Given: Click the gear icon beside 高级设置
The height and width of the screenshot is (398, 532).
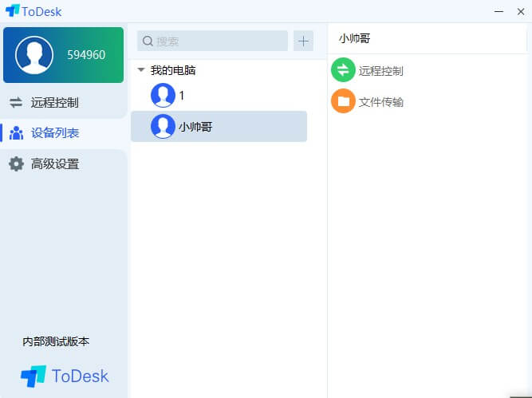Looking at the screenshot, I should pos(16,164).
